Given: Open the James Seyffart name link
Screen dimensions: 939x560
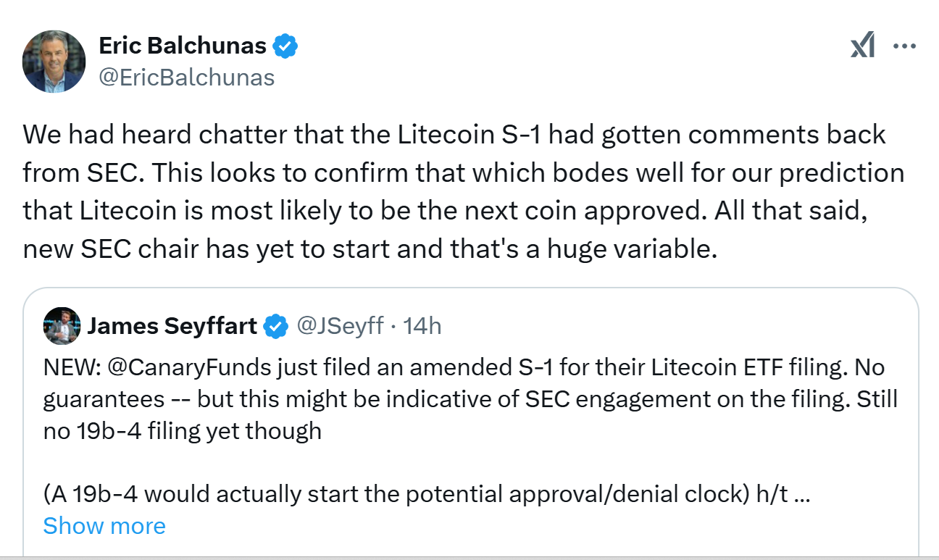Looking at the screenshot, I should [172, 327].
